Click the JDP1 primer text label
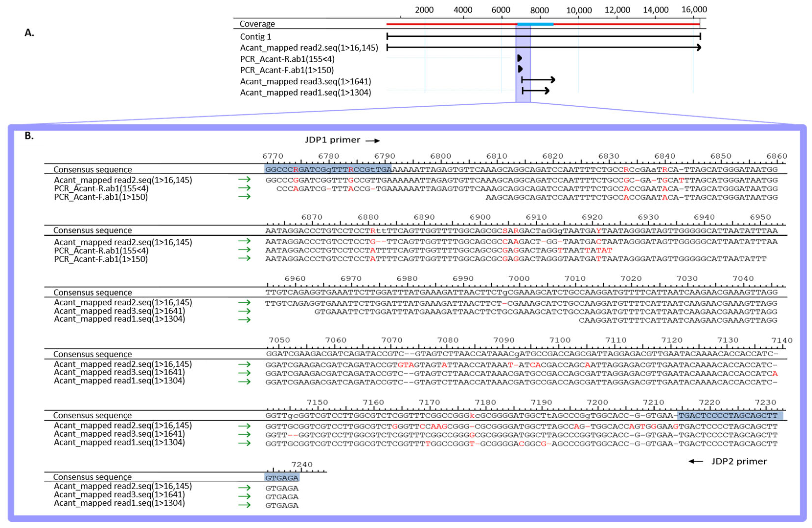This screenshot has width=812, height=528. coord(332,140)
